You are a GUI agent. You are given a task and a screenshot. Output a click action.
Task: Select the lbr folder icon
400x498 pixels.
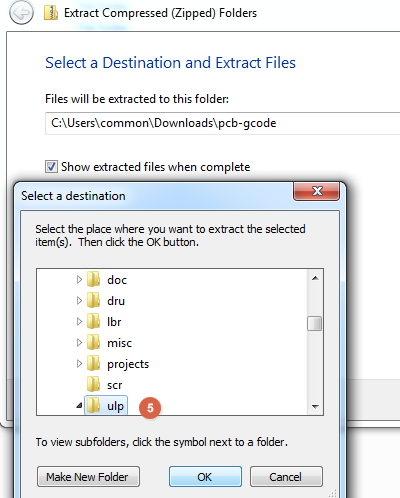point(93,321)
